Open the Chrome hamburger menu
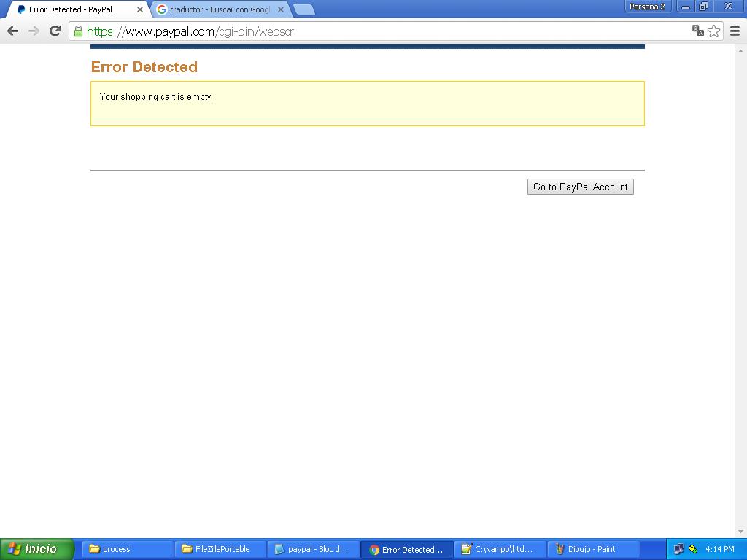This screenshot has height=560, width=747. pyautogui.click(x=735, y=31)
